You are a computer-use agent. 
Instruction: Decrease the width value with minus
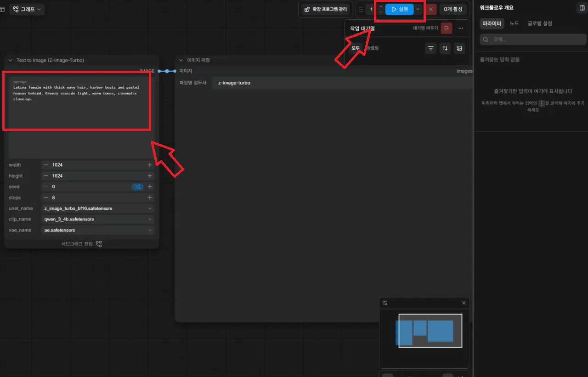pos(46,165)
